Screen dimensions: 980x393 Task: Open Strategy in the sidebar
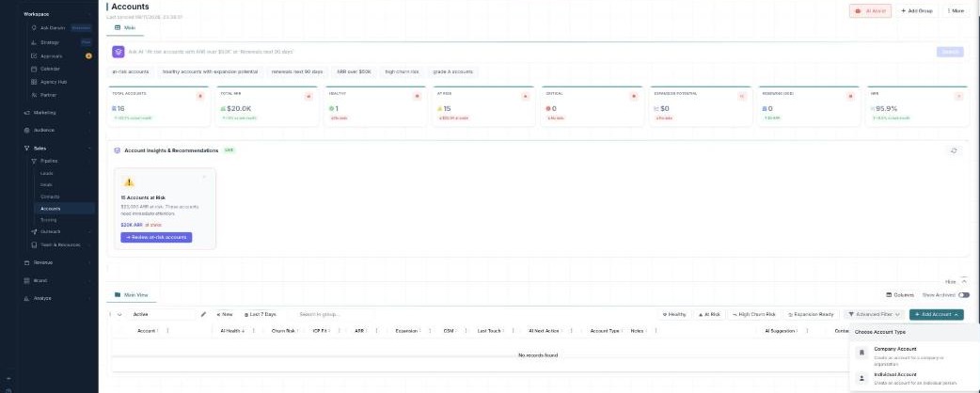coord(59,42)
